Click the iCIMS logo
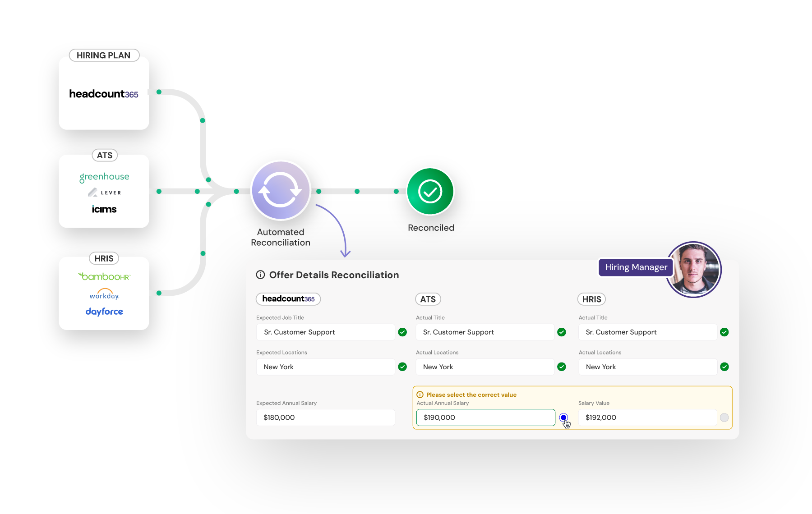Screen dimensions: 812x514 click(x=104, y=209)
